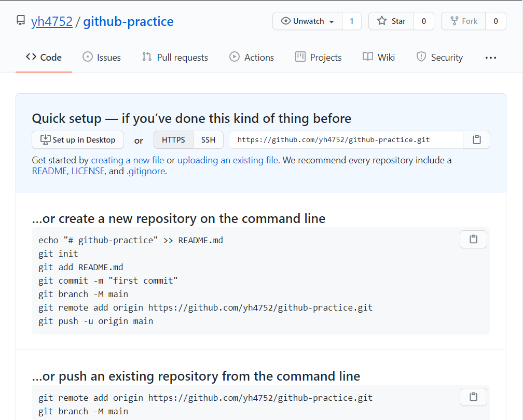
Task: Copy the clone URL with clipboard icon
Action: coord(477,139)
